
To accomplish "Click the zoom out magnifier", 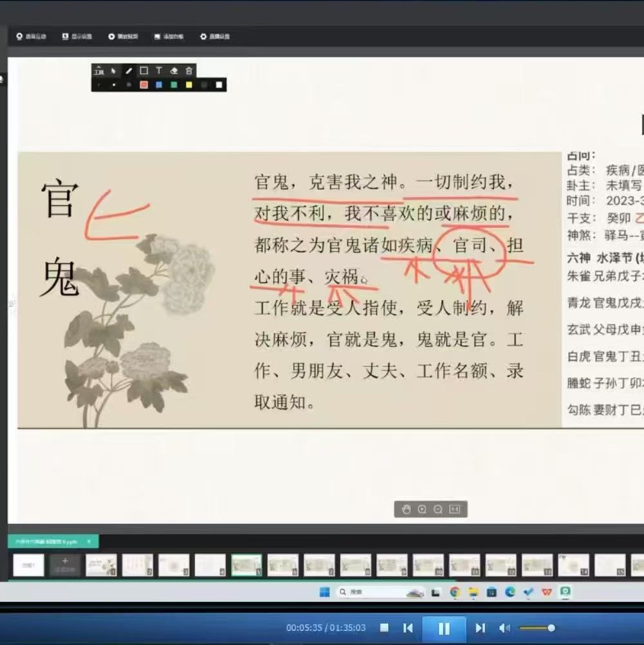I will [x=439, y=510].
